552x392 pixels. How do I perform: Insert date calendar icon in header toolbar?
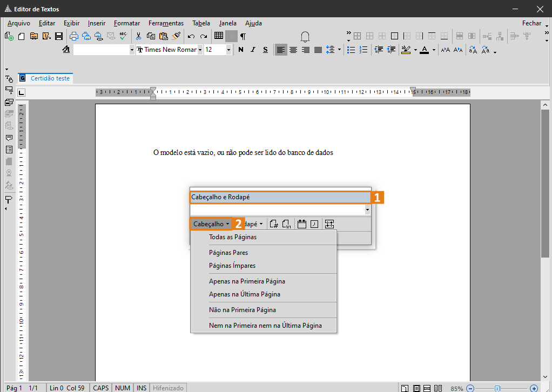[302, 224]
